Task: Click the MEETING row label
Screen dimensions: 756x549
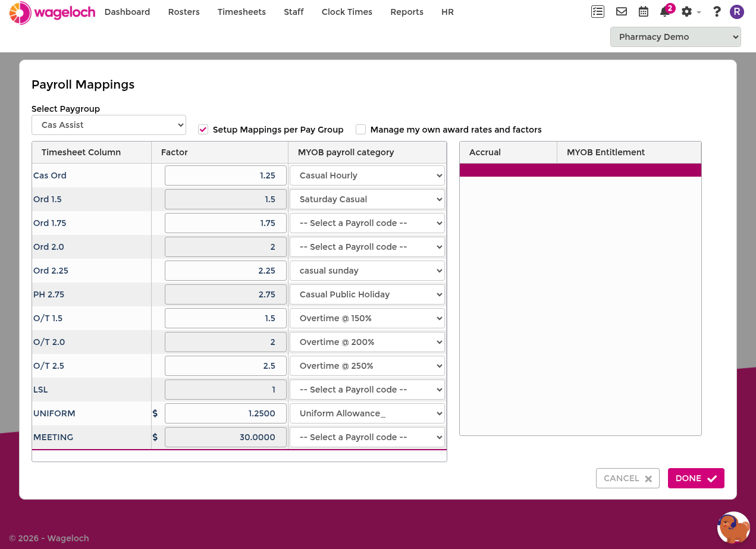Action: click(x=54, y=437)
